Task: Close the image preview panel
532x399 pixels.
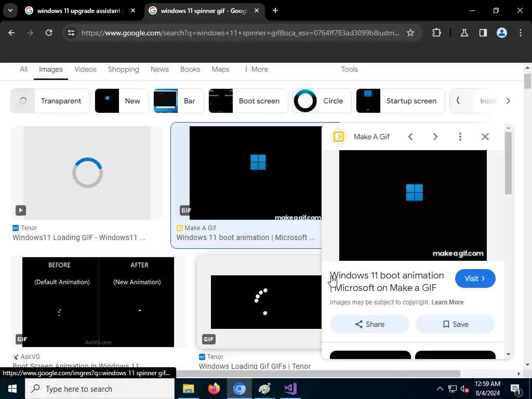Action: (x=485, y=137)
